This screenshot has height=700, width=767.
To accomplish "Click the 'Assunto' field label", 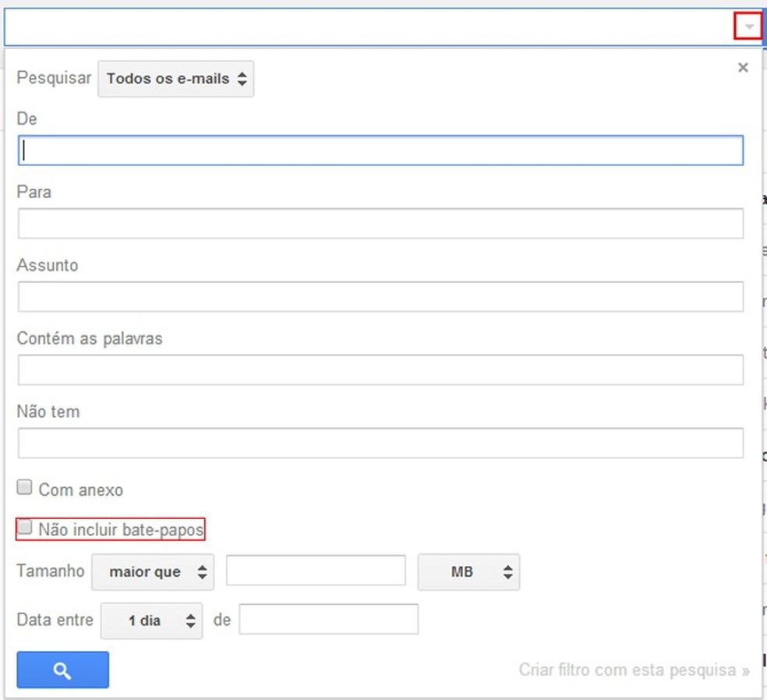I will 48,265.
